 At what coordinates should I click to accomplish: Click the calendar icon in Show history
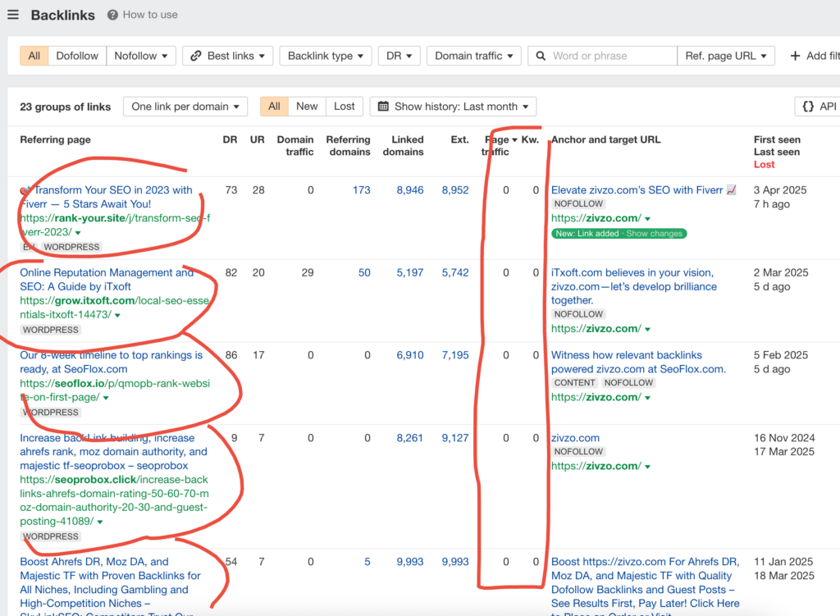(x=383, y=106)
